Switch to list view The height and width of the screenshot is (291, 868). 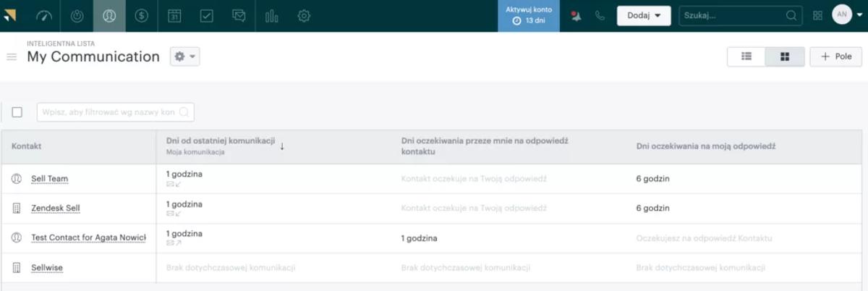coord(746,56)
